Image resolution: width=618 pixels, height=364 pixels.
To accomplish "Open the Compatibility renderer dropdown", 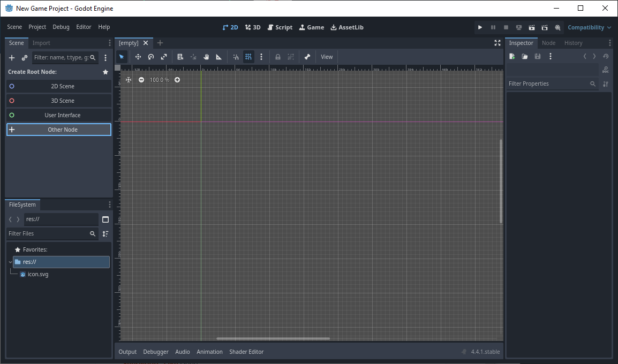I will coord(589,27).
